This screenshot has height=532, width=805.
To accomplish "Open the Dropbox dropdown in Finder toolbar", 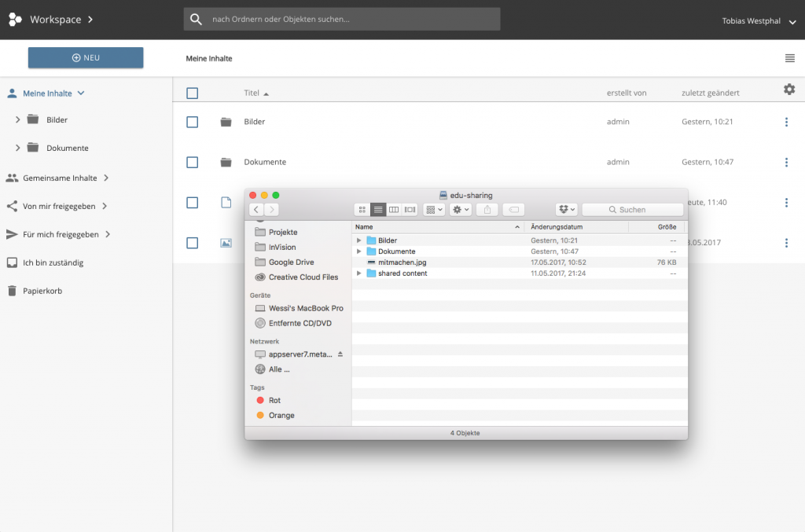I will coord(567,209).
